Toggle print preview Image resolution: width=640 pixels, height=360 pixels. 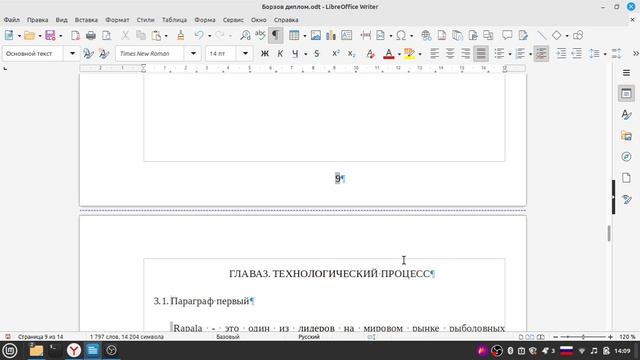tap(107, 36)
